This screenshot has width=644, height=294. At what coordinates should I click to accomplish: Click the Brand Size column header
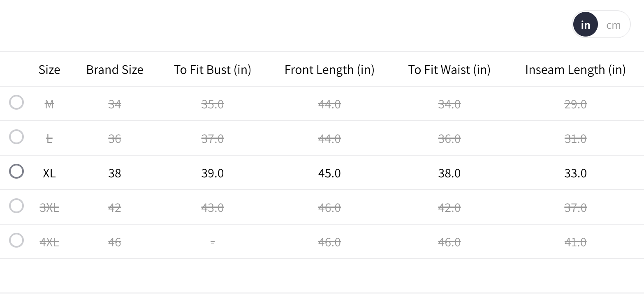point(115,70)
